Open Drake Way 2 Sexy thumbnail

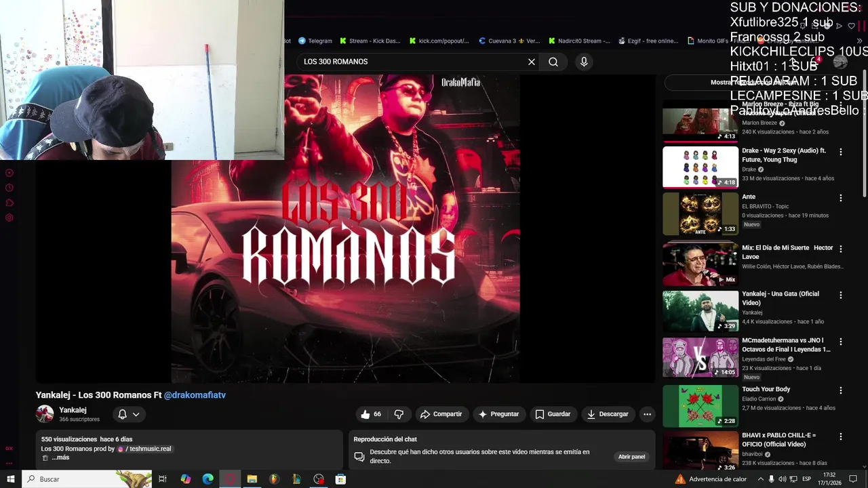[x=701, y=167]
